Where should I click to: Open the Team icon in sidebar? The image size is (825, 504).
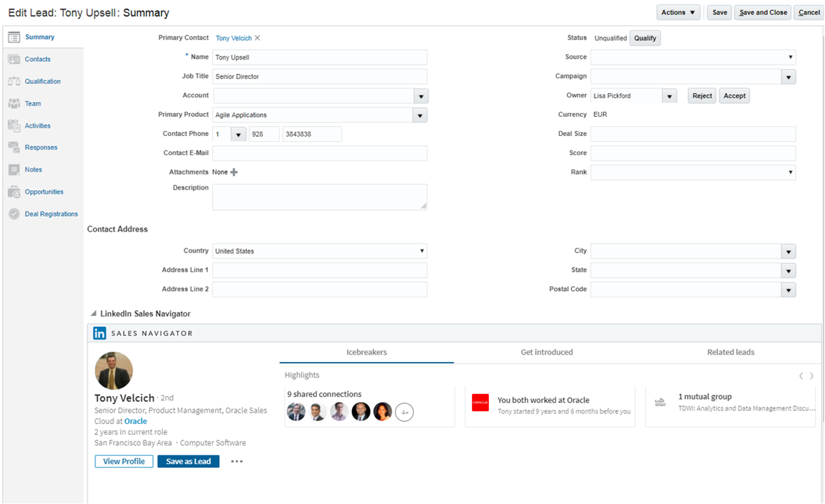click(14, 104)
